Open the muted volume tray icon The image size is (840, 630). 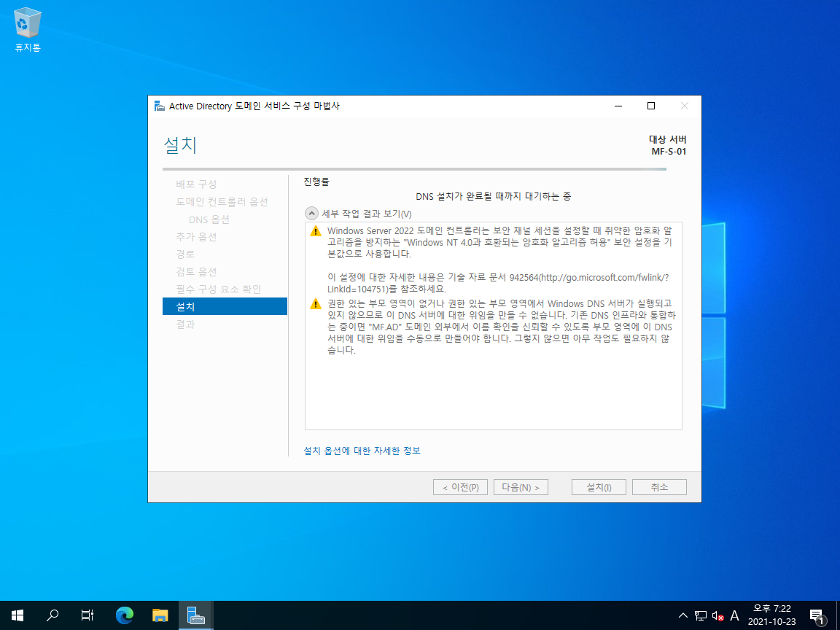[x=717, y=615]
